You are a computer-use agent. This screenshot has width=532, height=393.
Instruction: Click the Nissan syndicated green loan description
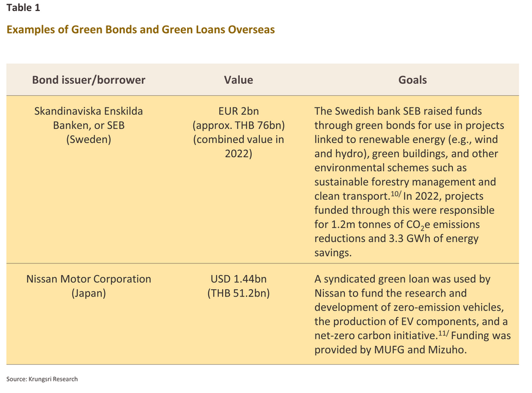412,314
